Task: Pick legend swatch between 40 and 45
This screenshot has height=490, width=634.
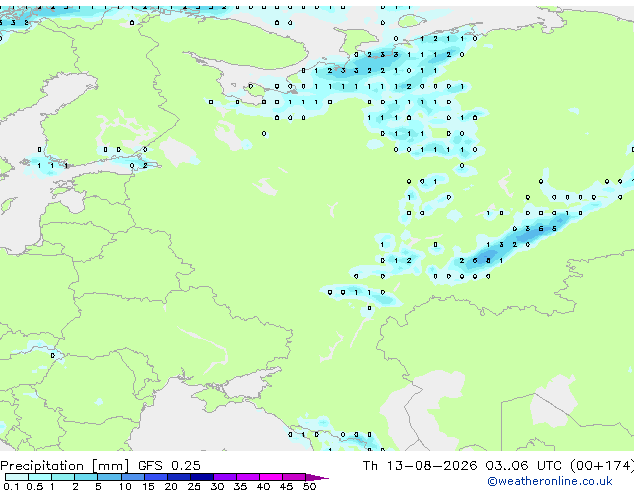Action: pyautogui.click(x=271, y=477)
